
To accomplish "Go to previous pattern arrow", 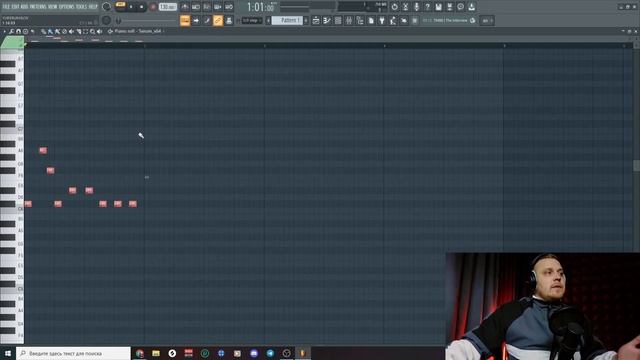I will (268, 20).
